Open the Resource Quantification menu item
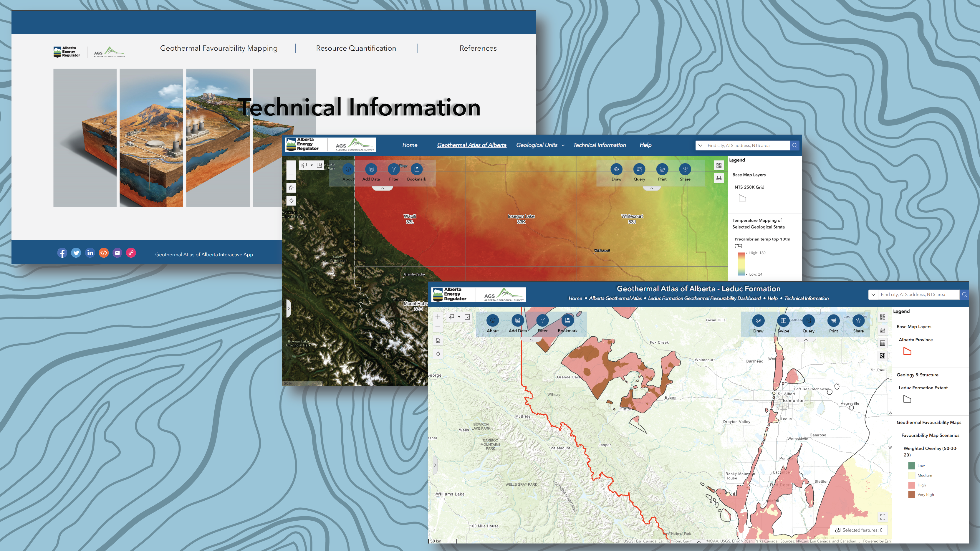The height and width of the screenshot is (551, 980). point(355,48)
